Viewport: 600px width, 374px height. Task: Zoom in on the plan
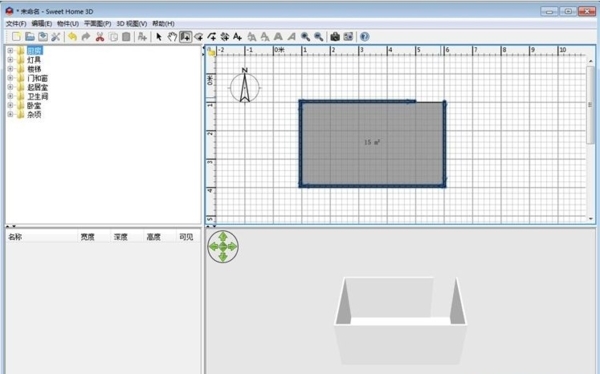[305, 37]
